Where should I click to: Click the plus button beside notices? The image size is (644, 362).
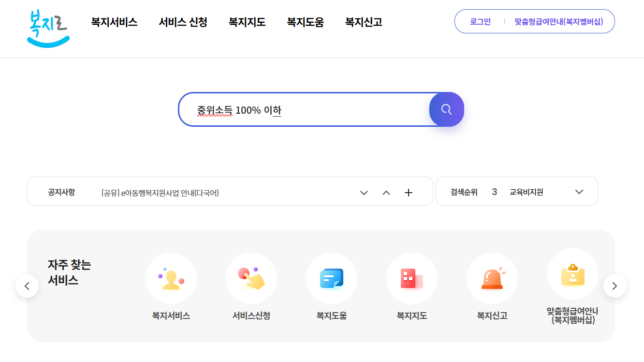click(x=408, y=192)
